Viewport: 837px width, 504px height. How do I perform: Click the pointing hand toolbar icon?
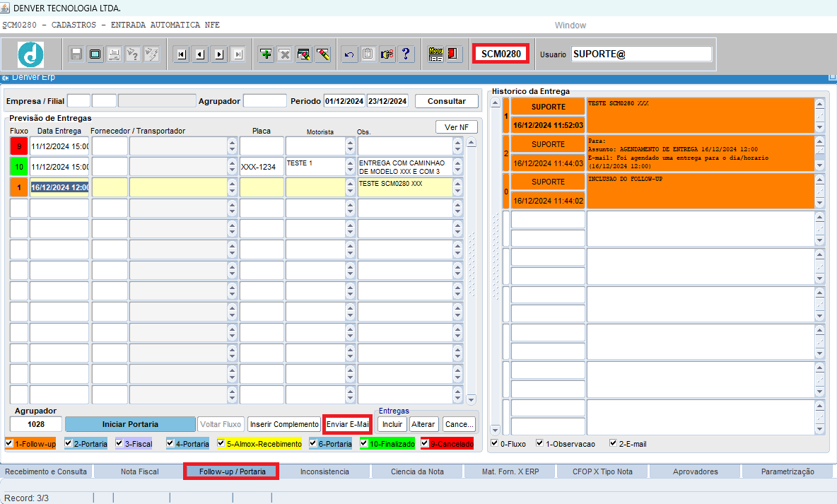pyautogui.click(x=387, y=54)
